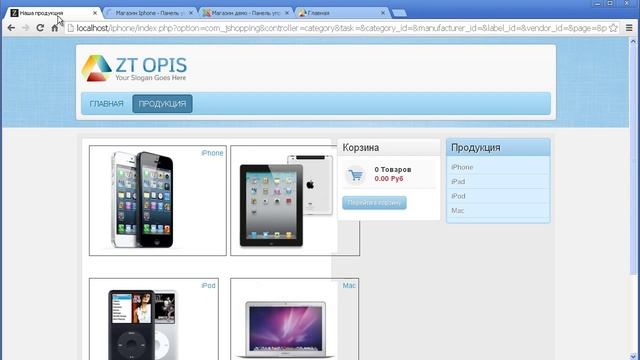Open the Mac category title link
The image size is (640, 360).
tap(349, 285)
